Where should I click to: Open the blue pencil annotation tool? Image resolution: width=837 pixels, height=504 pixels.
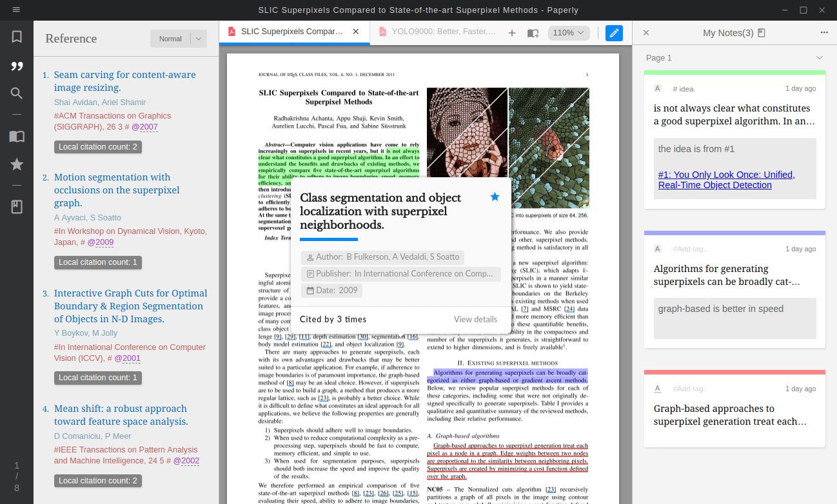(x=613, y=32)
